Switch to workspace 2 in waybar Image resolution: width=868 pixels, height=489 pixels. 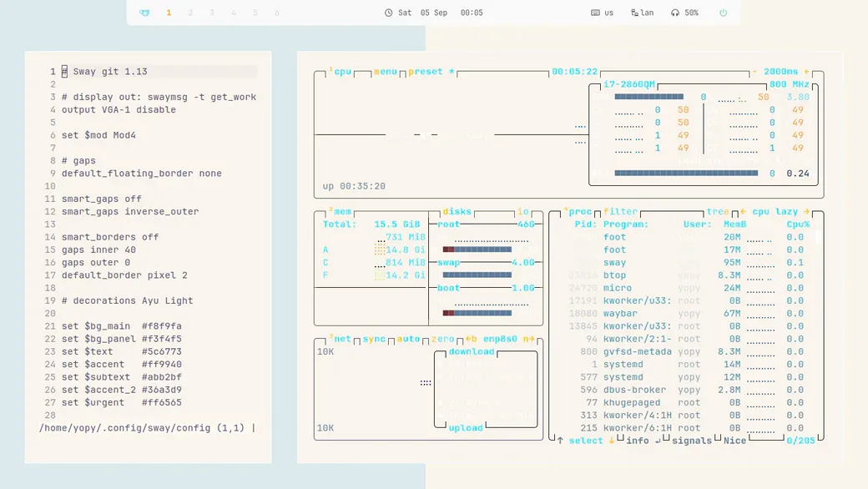pos(190,13)
